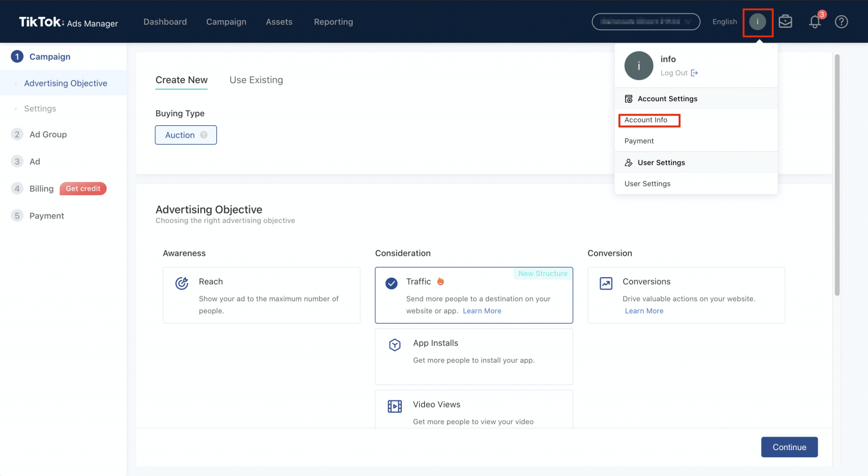Click the profile avatar icon in header
The image size is (868, 476).
click(x=757, y=22)
